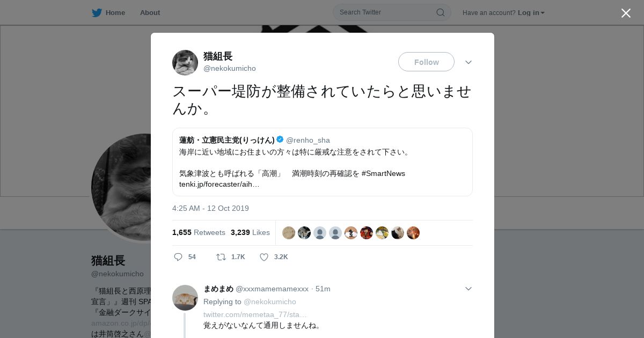Click the search magnifier icon

(x=440, y=12)
